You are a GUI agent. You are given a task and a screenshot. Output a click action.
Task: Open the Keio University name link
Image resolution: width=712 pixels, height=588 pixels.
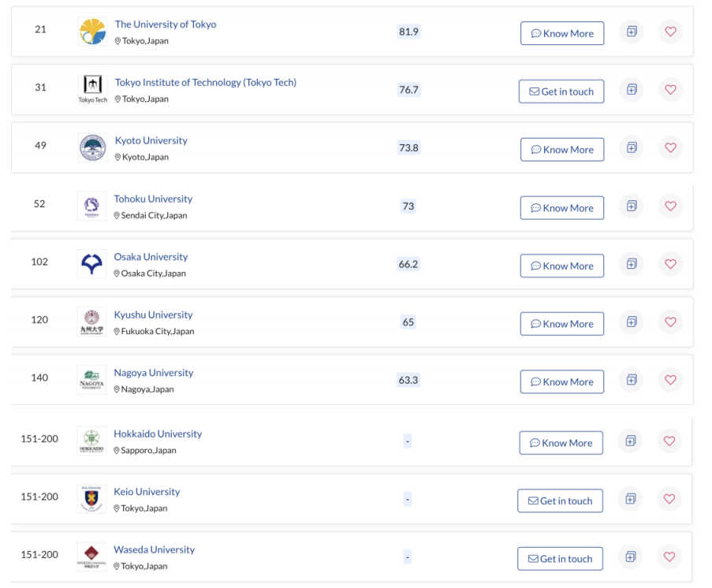tap(147, 492)
